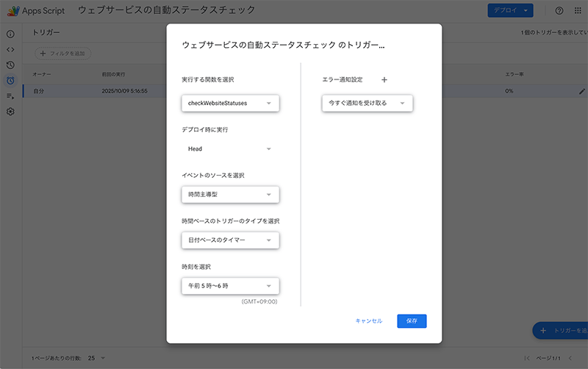588x369 pixels.
Task: Open the 今すぐ通知を受け取る notification dropdown
Action: click(x=367, y=104)
